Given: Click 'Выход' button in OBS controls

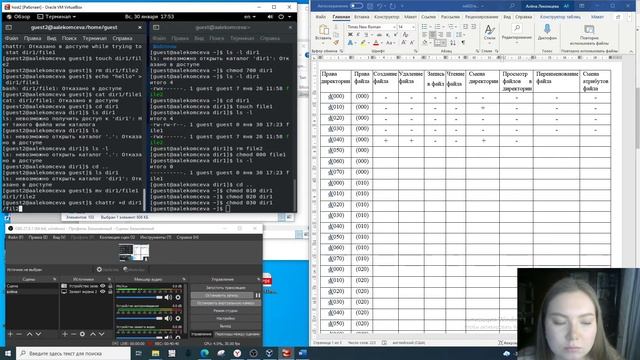Looking at the screenshot, I should pos(225,326).
